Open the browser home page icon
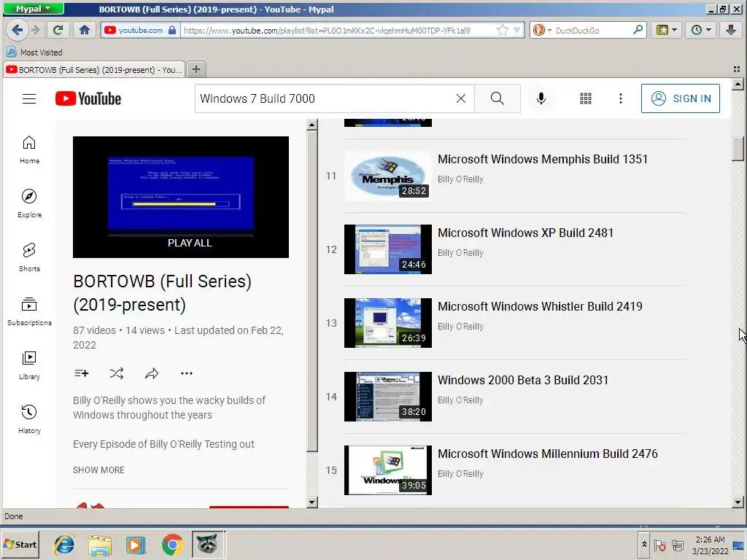747x560 pixels. [85, 30]
